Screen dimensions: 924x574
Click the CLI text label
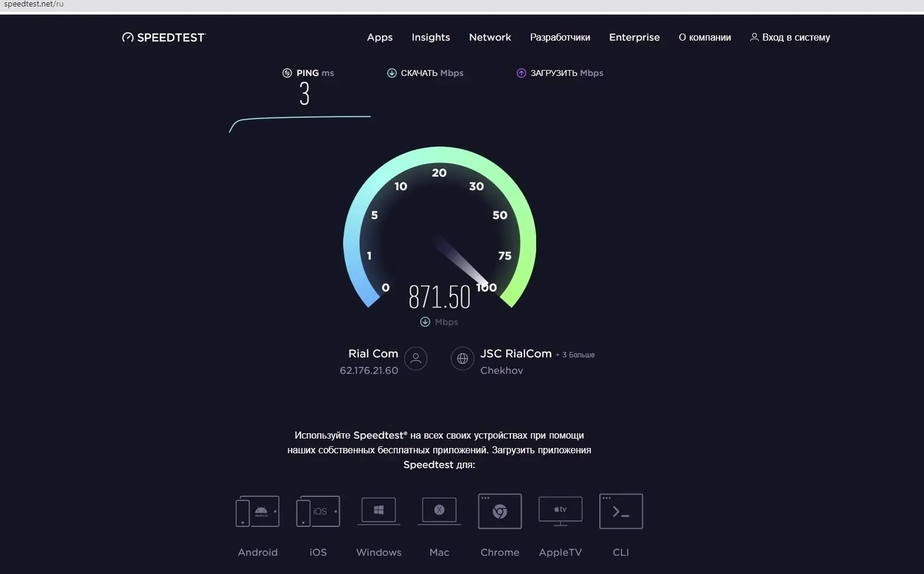[x=621, y=552]
